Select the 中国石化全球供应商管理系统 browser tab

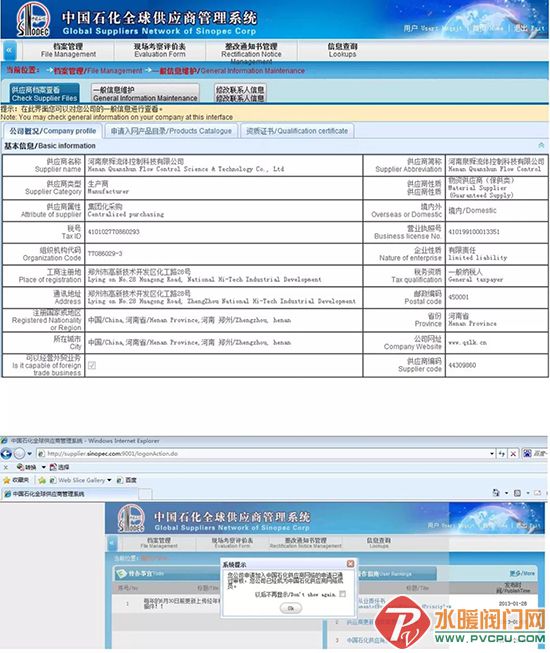click(x=70, y=494)
